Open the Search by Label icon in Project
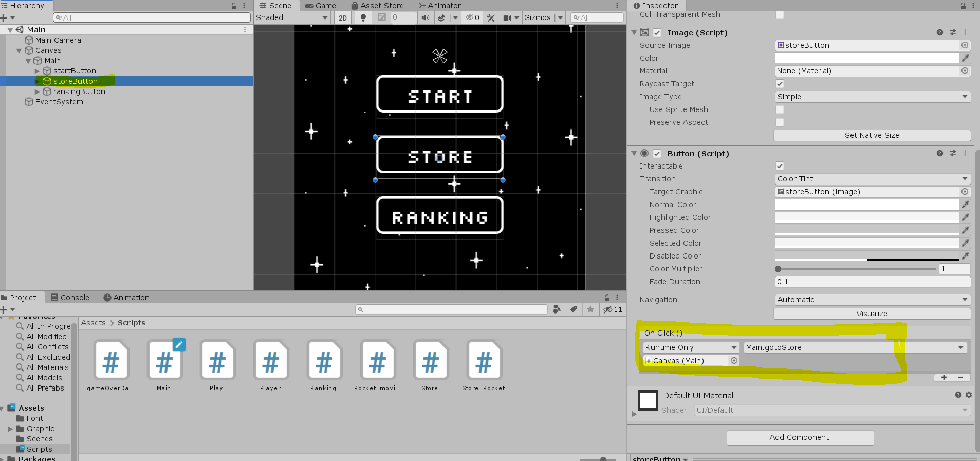Image resolution: width=980 pixels, height=461 pixels. [574, 309]
